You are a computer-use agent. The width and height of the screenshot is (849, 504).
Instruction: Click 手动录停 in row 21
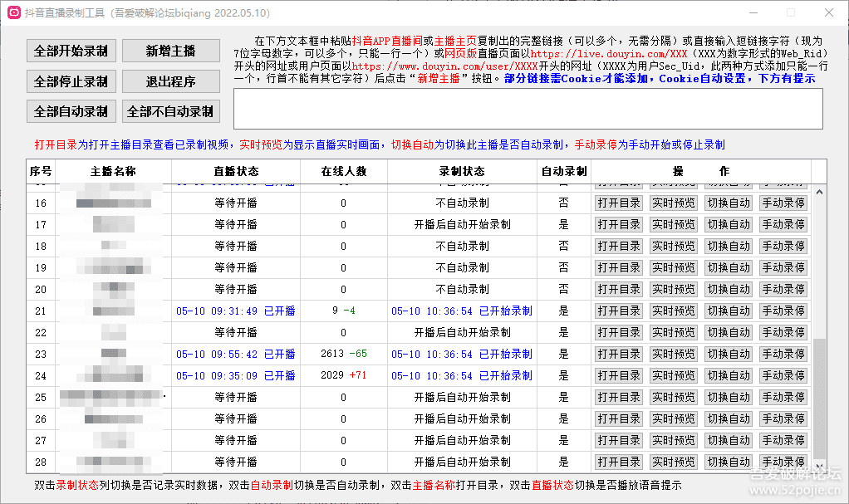pyautogui.click(x=783, y=311)
